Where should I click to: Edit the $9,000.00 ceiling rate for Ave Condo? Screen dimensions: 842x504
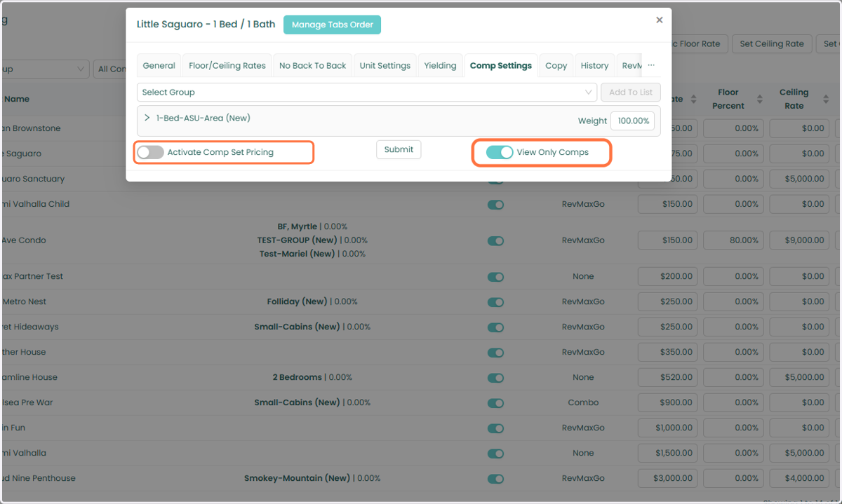coord(799,240)
